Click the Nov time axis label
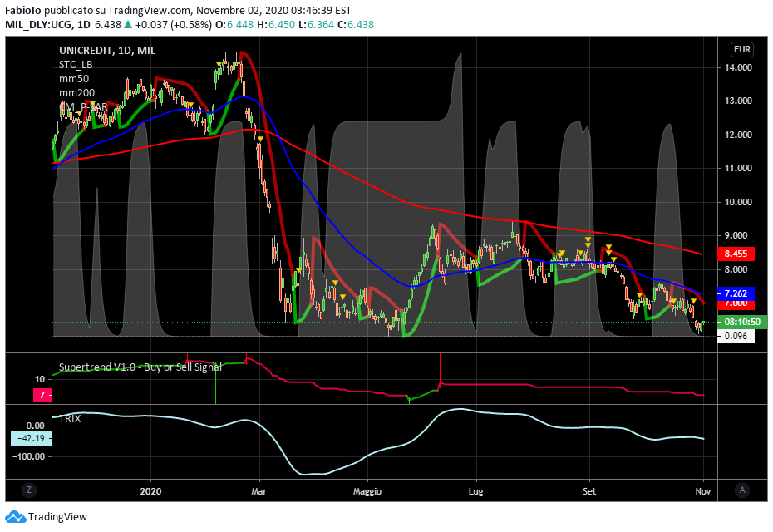The height and width of the screenshot is (532, 773). pyautogui.click(x=703, y=491)
